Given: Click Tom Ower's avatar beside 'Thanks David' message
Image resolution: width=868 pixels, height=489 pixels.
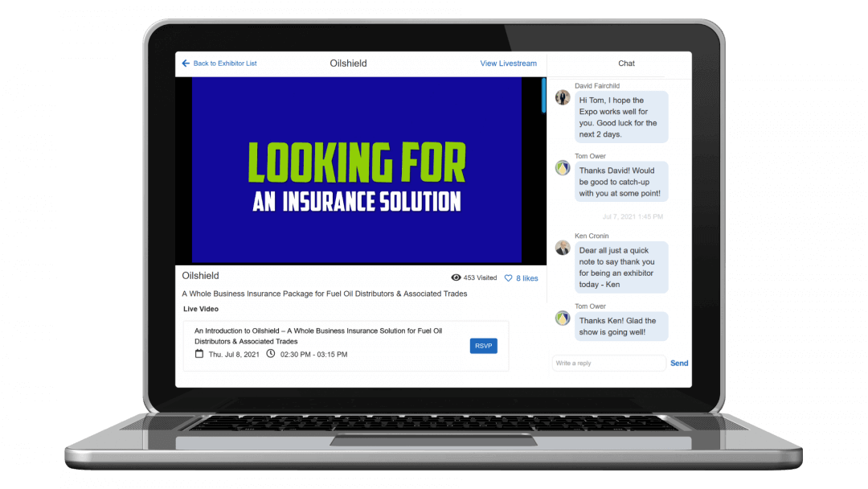Looking at the screenshot, I should click(x=563, y=167).
